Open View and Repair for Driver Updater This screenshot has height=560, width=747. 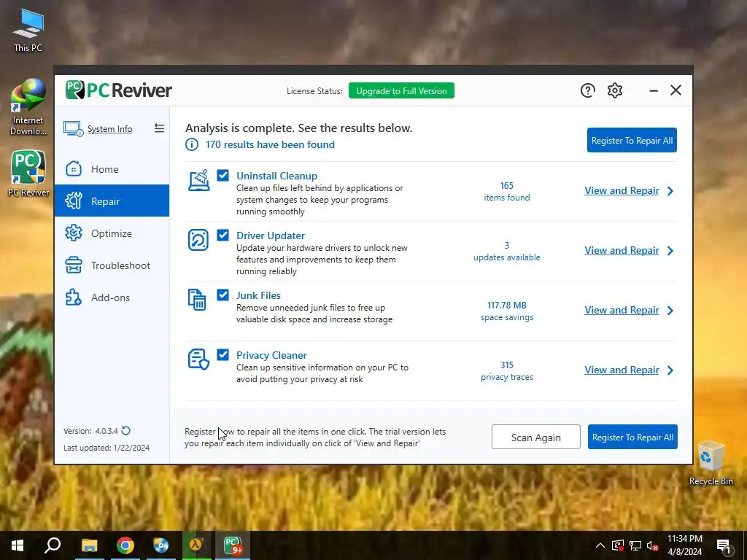point(622,251)
